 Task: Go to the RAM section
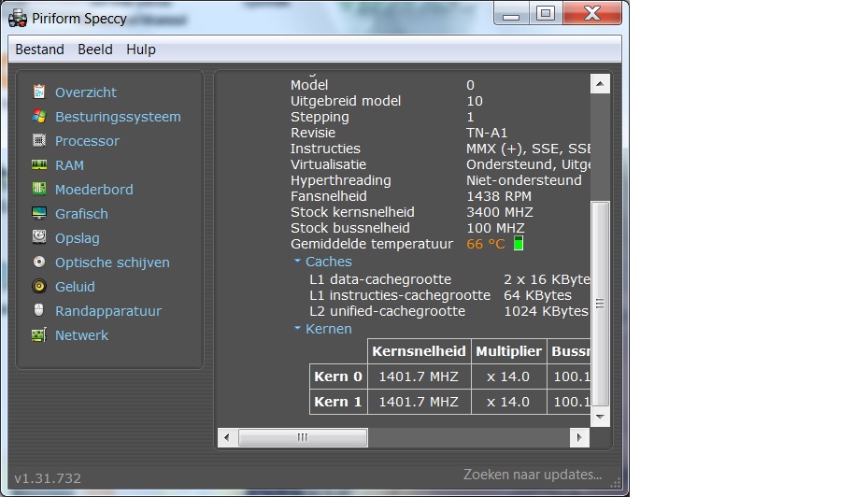[x=69, y=165]
